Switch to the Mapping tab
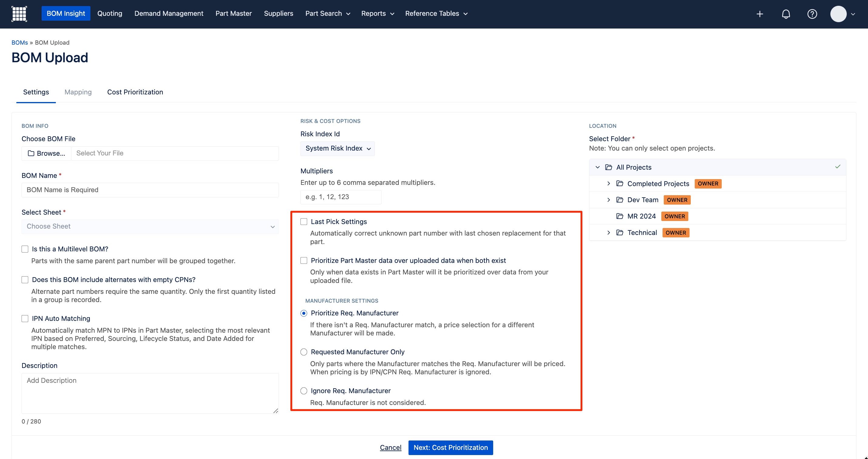 tap(78, 92)
